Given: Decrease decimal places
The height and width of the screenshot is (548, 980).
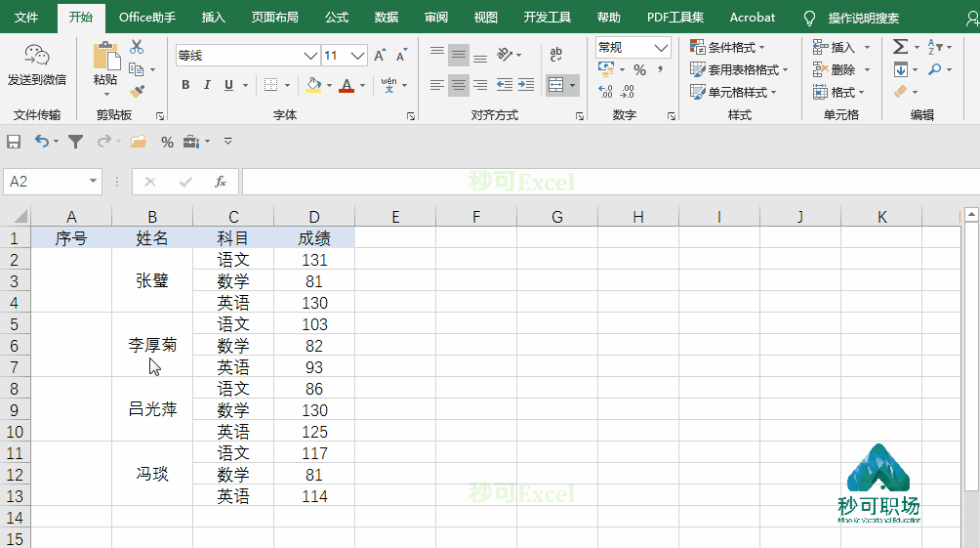Looking at the screenshot, I should (627, 92).
